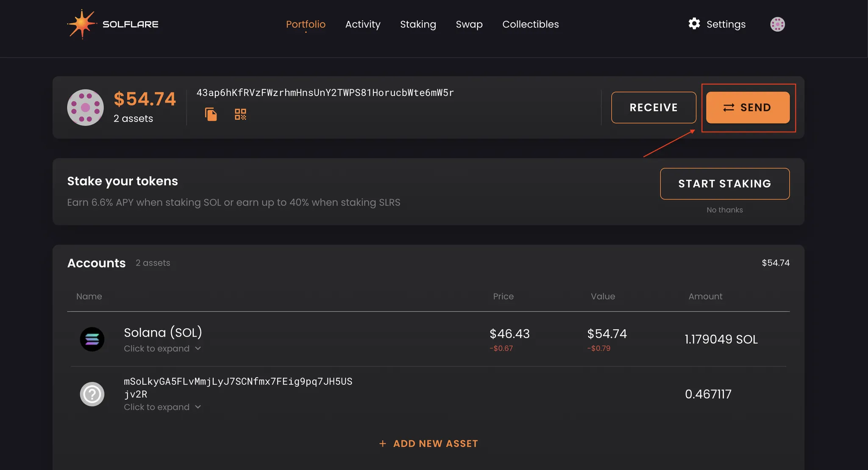Screen dimensions: 868x470
Task: Dismiss staking banner with No thanks
Action: (724, 210)
